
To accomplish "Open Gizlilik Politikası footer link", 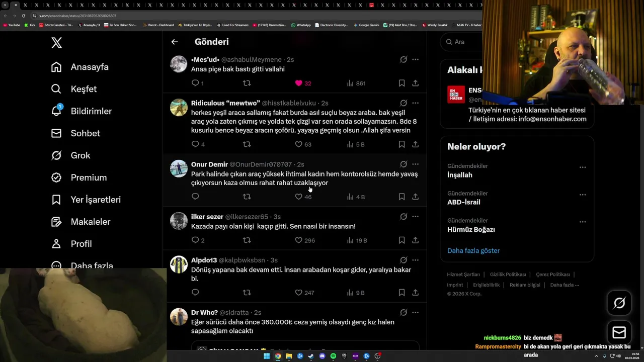I will [x=508, y=275].
